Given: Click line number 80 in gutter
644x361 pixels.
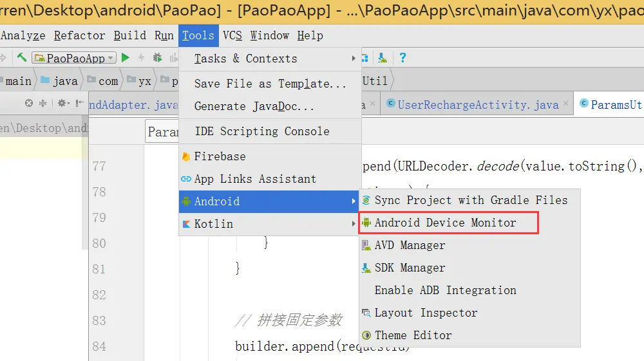Looking at the screenshot, I should pyautogui.click(x=99, y=244).
